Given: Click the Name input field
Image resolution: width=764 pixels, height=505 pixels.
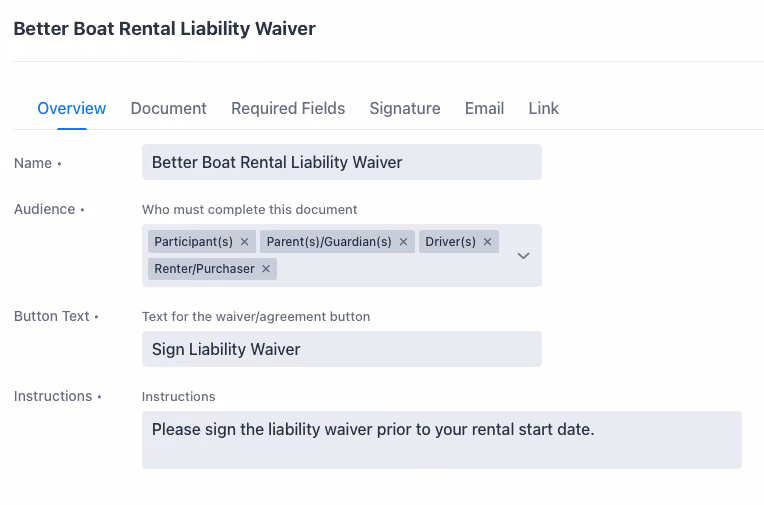Looking at the screenshot, I should pyautogui.click(x=342, y=162).
